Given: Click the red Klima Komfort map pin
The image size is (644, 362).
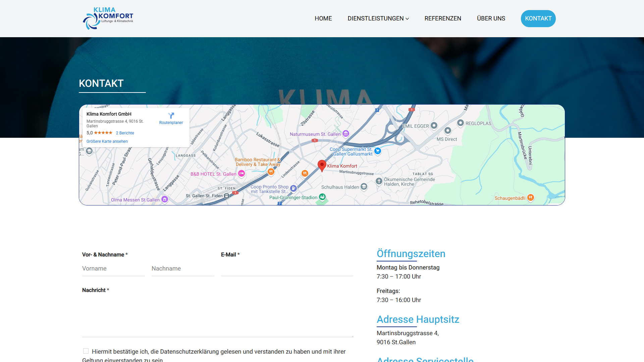Looking at the screenshot, I should click(322, 166).
